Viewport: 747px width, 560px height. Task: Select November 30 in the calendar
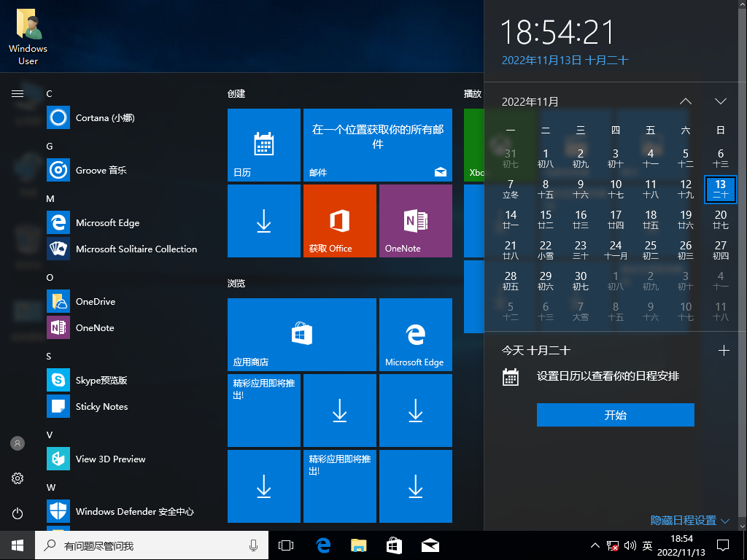point(580,281)
